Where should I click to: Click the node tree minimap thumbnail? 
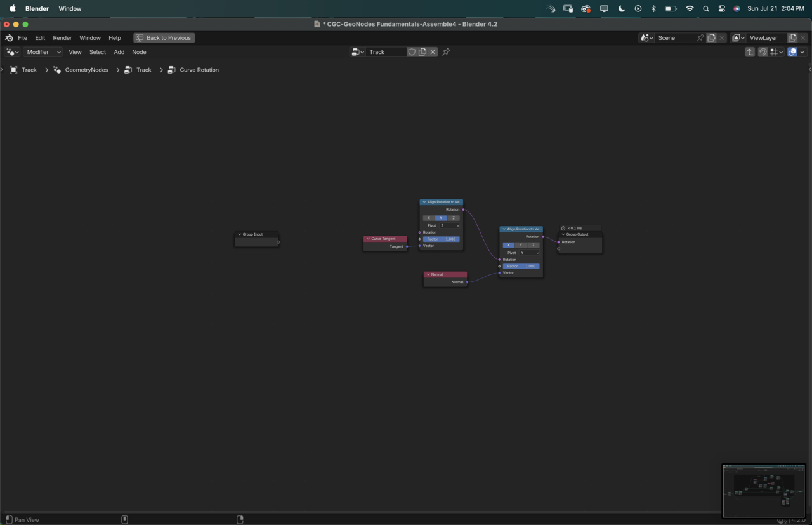764,491
